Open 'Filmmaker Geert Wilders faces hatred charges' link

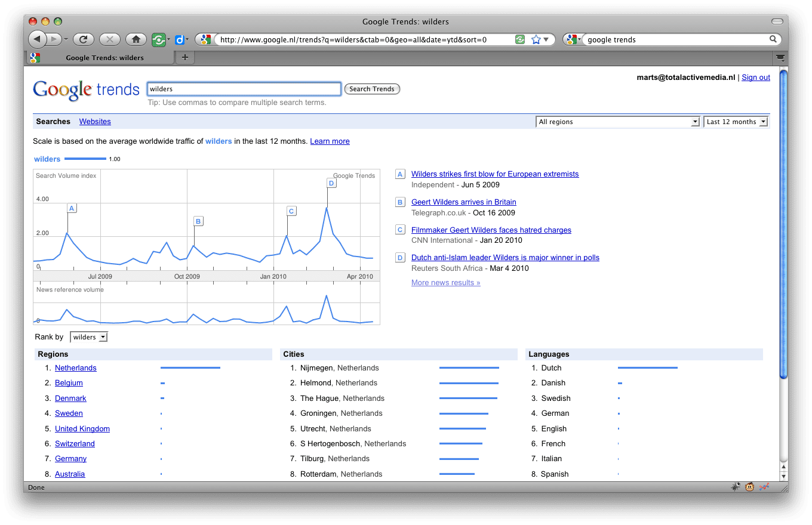(491, 230)
